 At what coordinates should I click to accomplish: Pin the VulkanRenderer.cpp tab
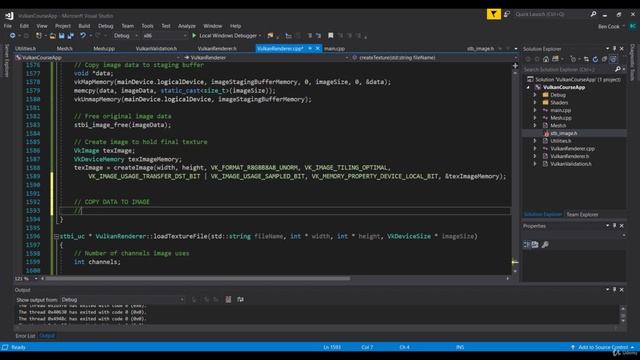point(310,49)
